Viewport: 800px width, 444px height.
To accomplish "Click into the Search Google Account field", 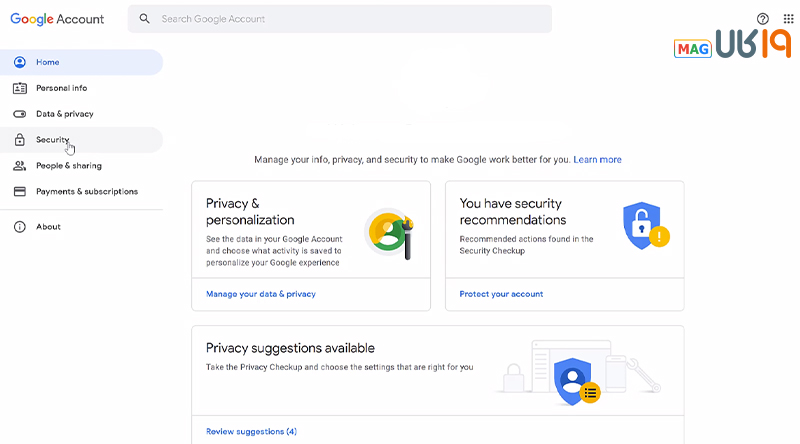I will tap(350, 19).
